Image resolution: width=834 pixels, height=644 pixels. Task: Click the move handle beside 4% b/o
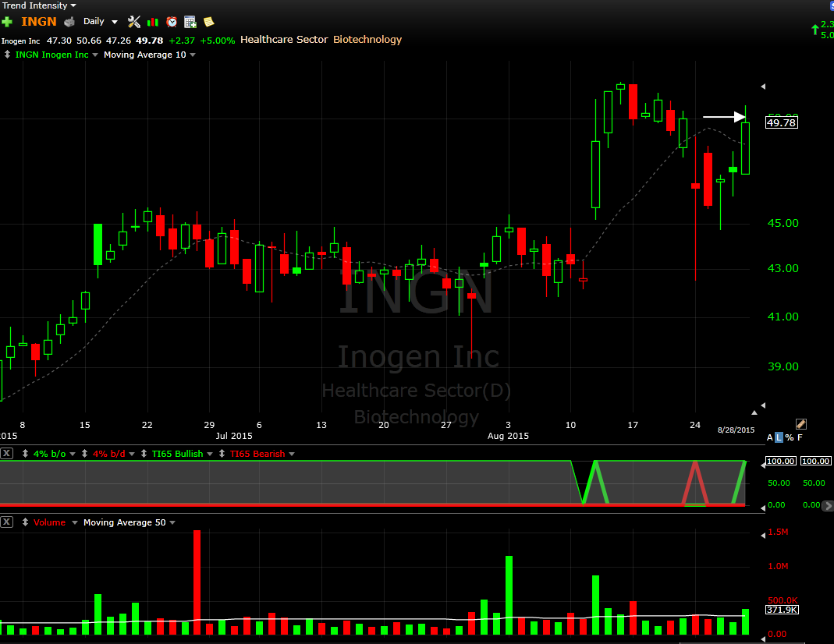pyautogui.click(x=25, y=453)
